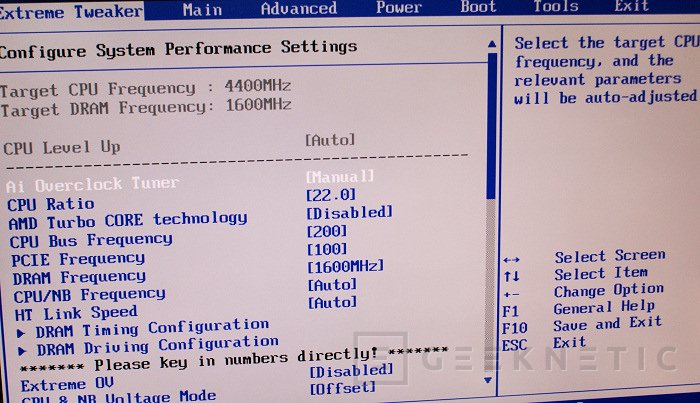This screenshot has height=403, width=700.
Task: Open CPU/NB Frequency Auto option
Action: 332,285
